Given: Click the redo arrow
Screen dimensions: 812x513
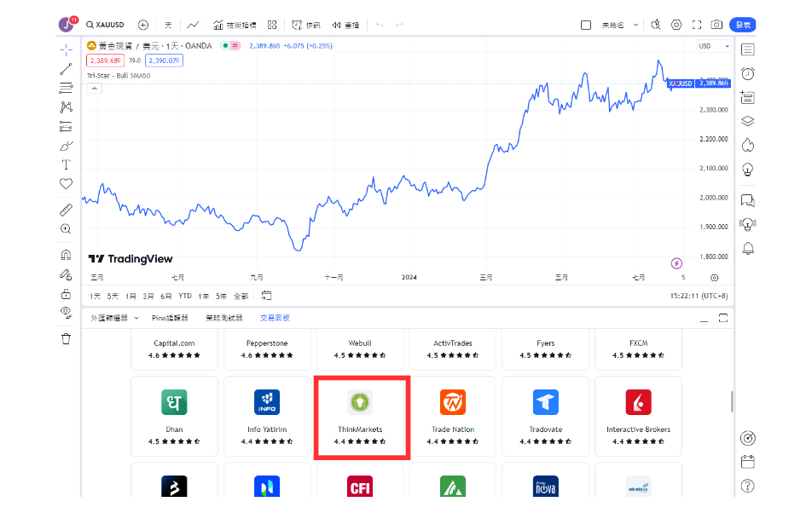Looking at the screenshot, I should 399,25.
